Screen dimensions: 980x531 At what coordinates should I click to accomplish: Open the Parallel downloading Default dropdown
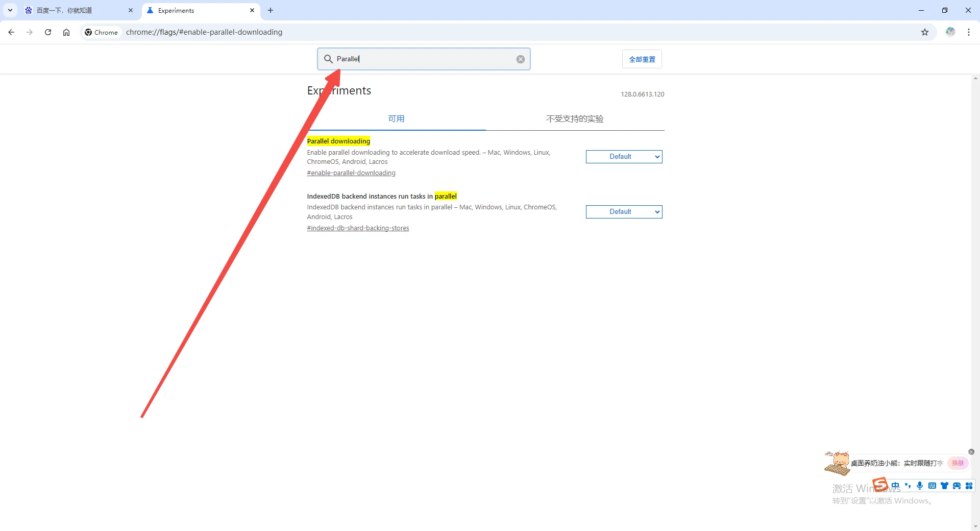(x=624, y=157)
